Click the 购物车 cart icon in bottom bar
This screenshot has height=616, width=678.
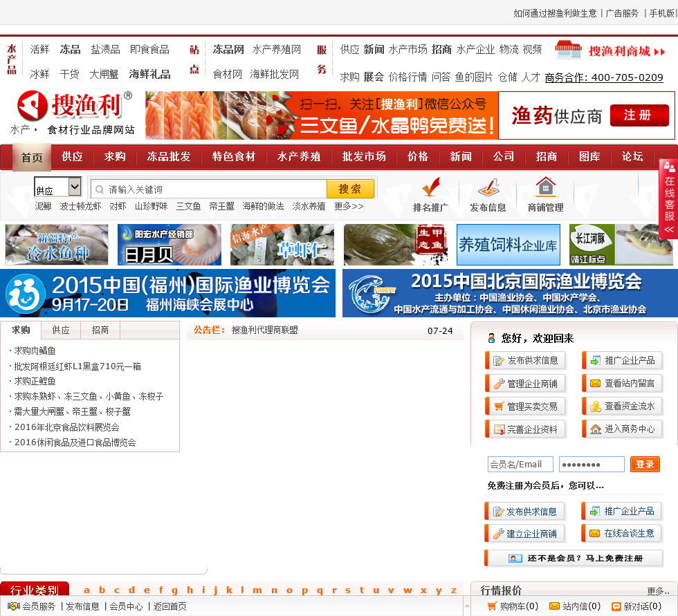[x=492, y=606]
